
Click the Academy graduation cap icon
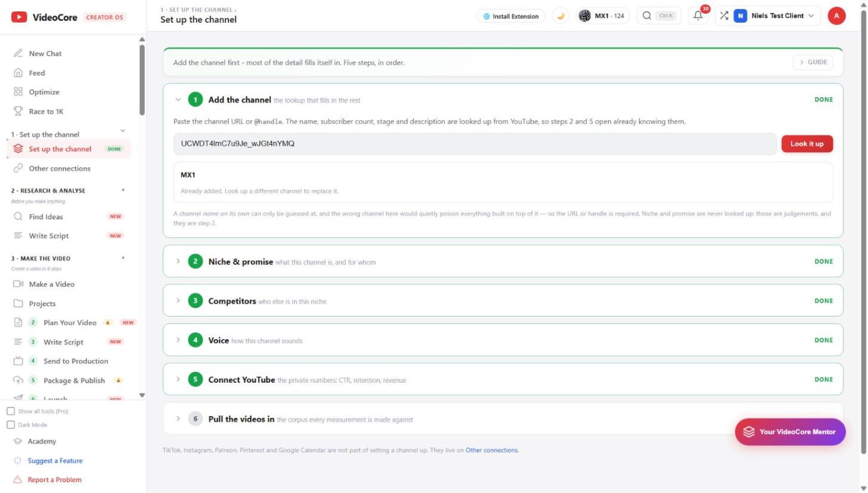[18, 442]
